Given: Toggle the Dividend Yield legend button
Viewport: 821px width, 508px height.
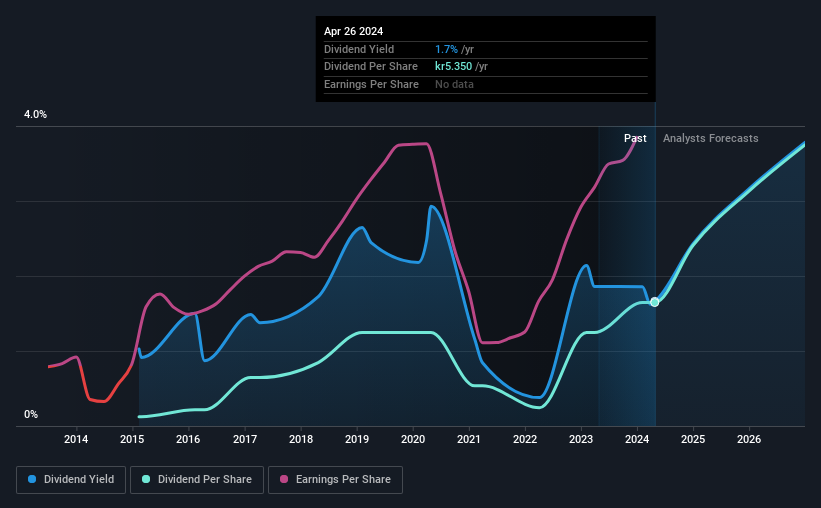Looking at the screenshot, I should (71, 480).
